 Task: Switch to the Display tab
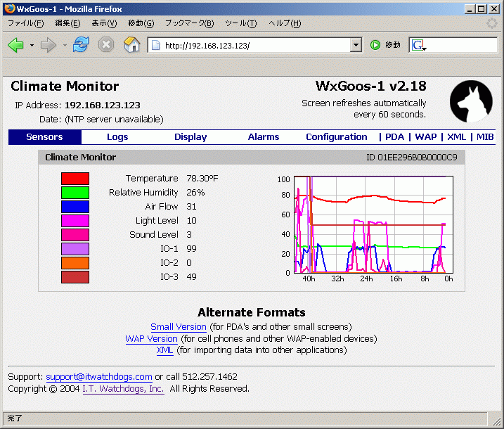pos(190,137)
